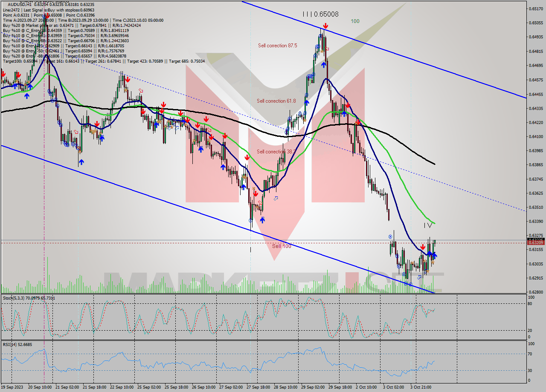This screenshot has height=392, width=546.
Task: Click the 0.65055 price axis label
Action: 537,23
